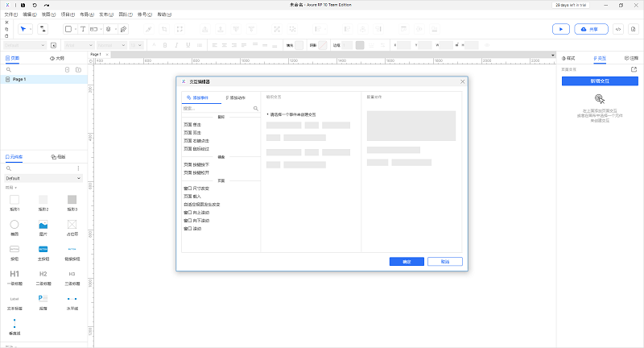The image size is (644, 348).
Task: Open the font size dropdown
Action: pyautogui.click(x=136, y=45)
